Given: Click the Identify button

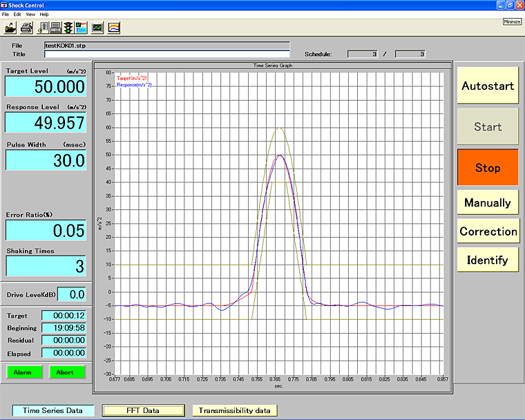Looking at the screenshot, I should pos(488,260).
